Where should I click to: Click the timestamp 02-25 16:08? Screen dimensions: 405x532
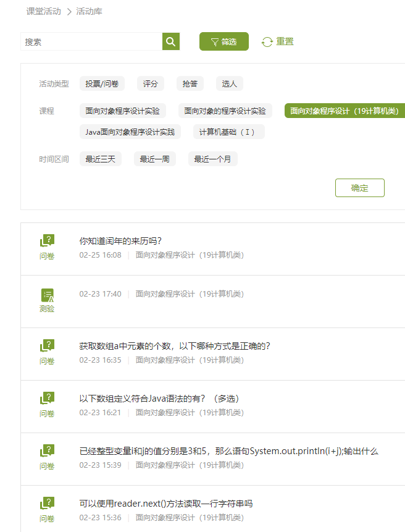point(100,255)
